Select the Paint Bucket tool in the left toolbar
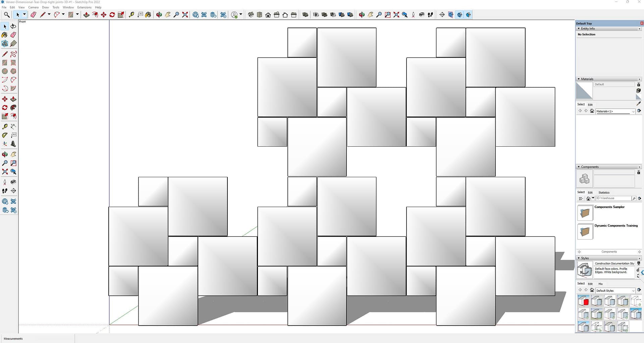Screen dimensions: 644x343 point(5,35)
